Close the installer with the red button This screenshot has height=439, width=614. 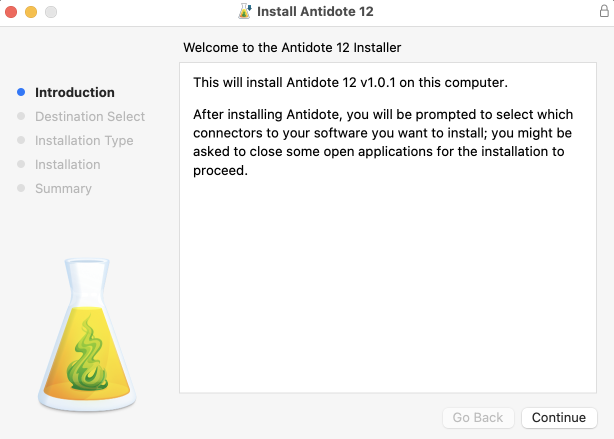coord(12,12)
